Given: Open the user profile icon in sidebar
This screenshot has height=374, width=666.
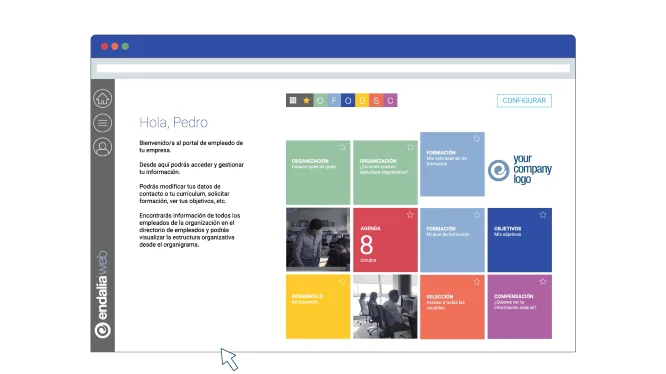Looking at the screenshot, I should point(102,147).
